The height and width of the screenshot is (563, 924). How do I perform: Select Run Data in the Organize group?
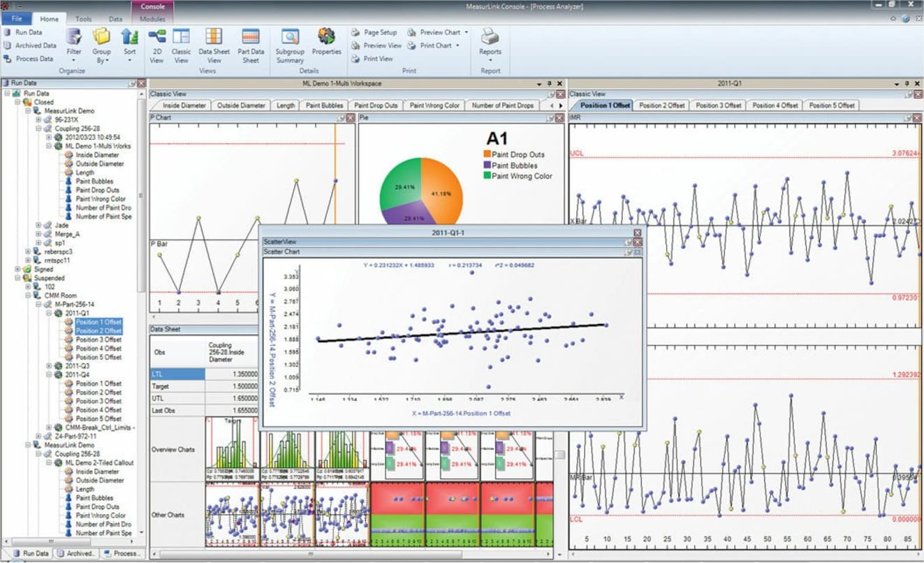(x=22, y=32)
